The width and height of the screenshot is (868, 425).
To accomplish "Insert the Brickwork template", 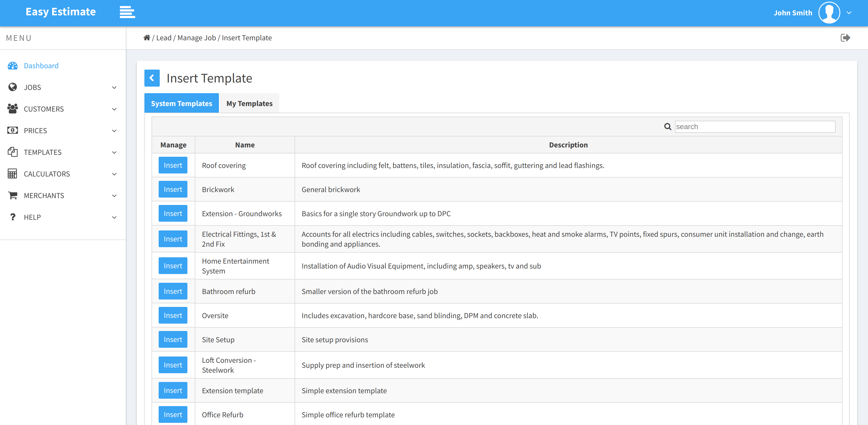I will (173, 189).
